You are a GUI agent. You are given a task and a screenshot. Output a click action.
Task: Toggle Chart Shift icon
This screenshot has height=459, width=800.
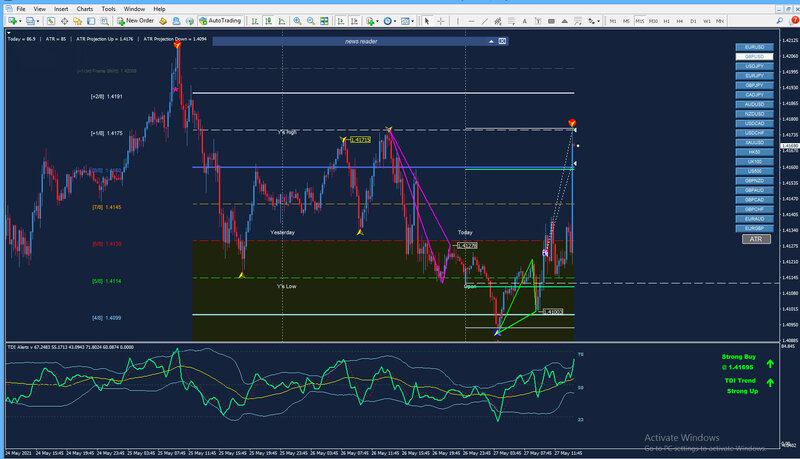pyautogui.click(x=354, y=21)
